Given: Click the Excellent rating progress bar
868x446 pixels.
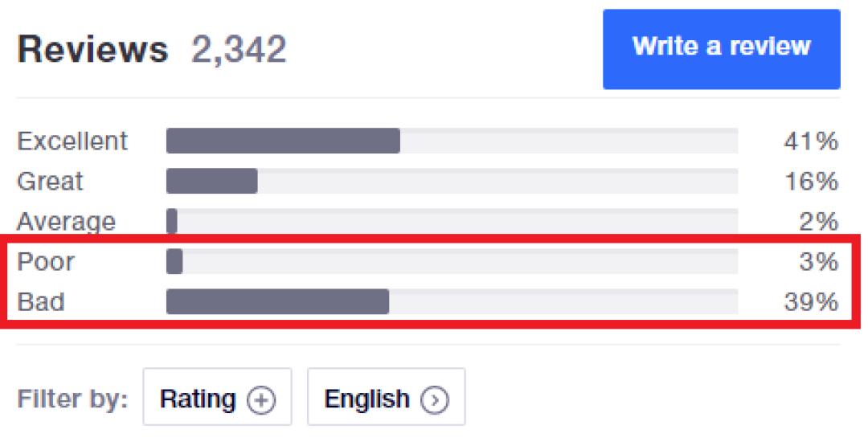Looking at the screenshot, I should [x=452, y=141].
